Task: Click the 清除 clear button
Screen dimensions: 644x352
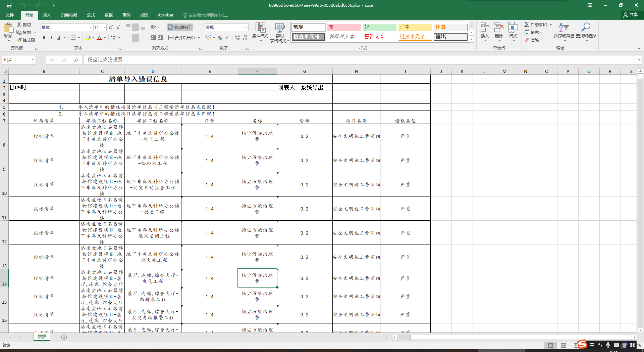Action: coord(533,40)
